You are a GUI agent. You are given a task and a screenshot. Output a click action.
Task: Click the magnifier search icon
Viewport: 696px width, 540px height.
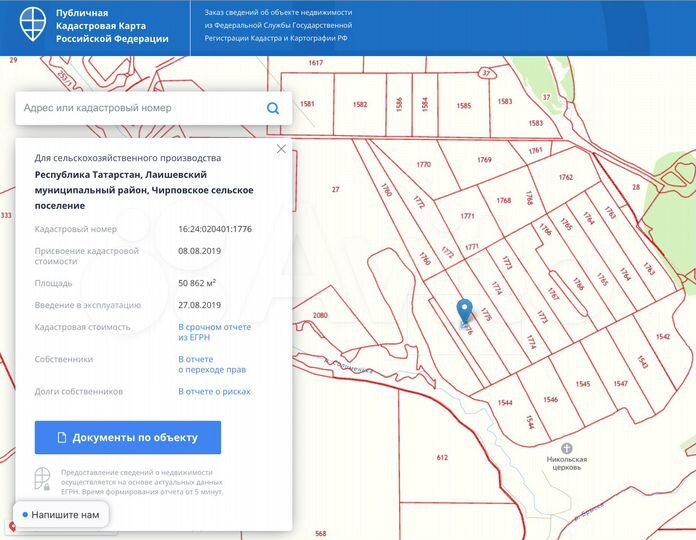tap(273, 108)
